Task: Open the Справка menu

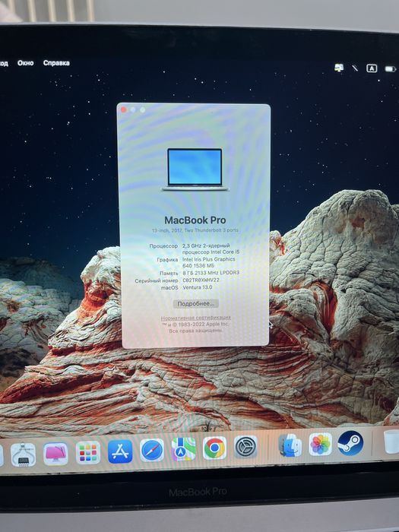Action: 56,63
